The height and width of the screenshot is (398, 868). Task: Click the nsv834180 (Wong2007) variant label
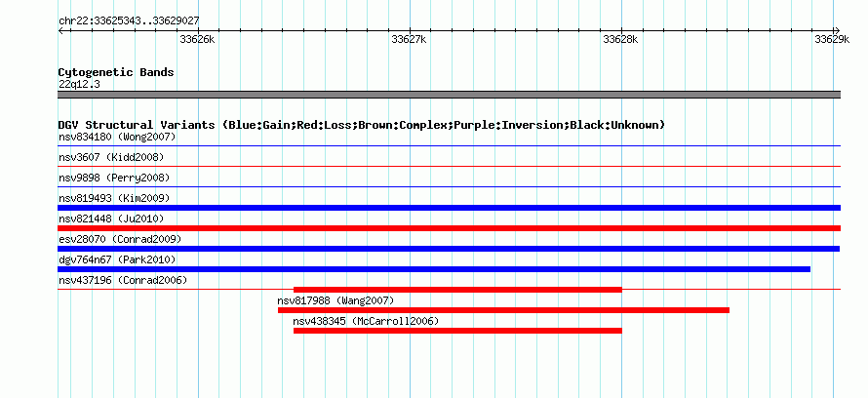117,137
